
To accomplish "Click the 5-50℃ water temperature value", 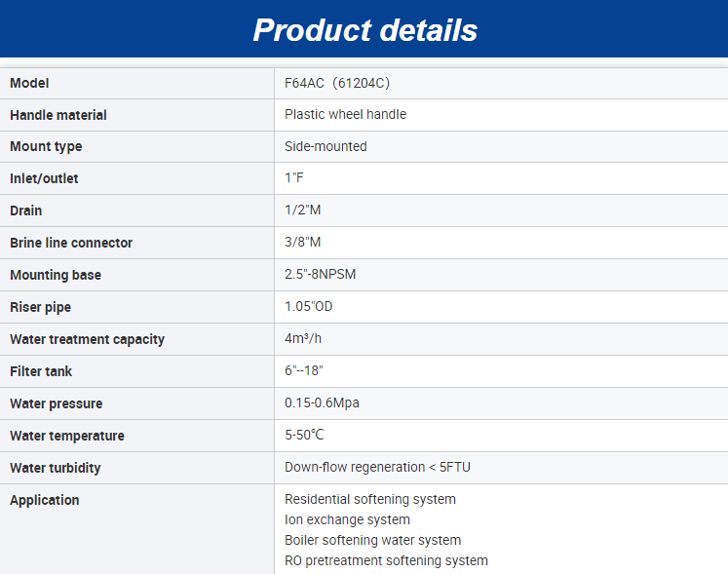I will 304,436.
